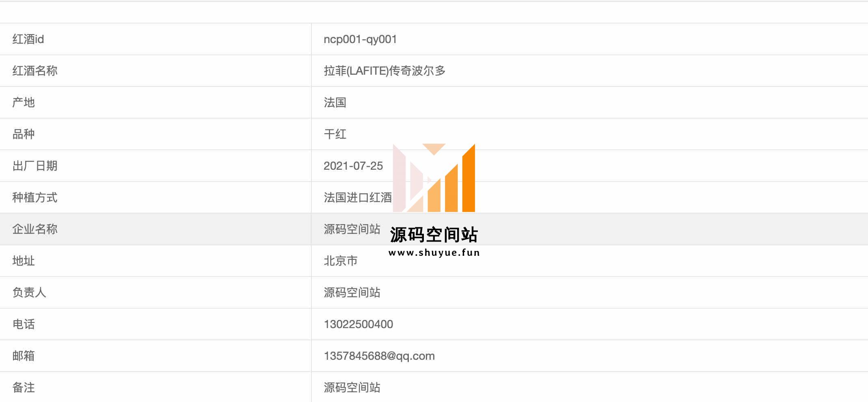Click the ncp001-qy001 value
Screen dimensions: 868x402
[360, 39]
